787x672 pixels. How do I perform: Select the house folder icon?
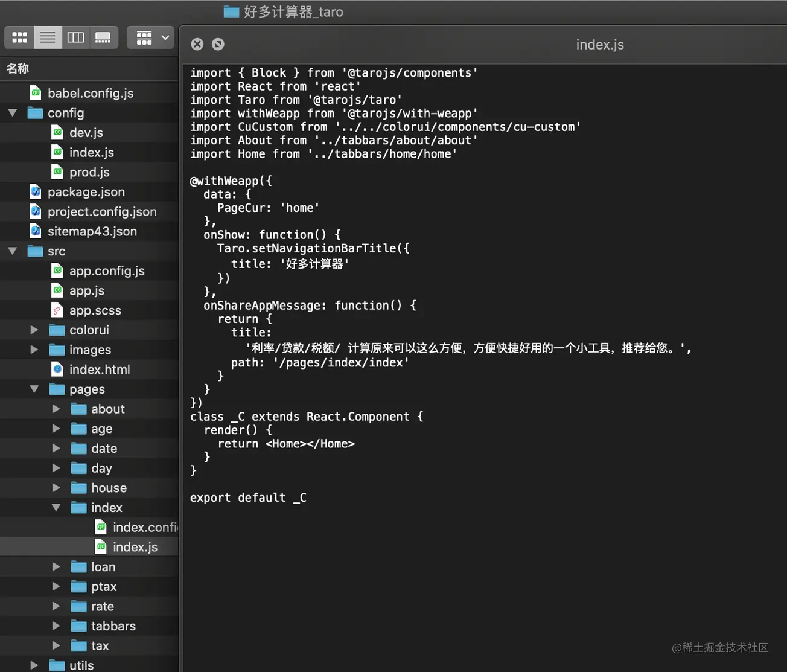pyautogui.click(x=79, y=488)
